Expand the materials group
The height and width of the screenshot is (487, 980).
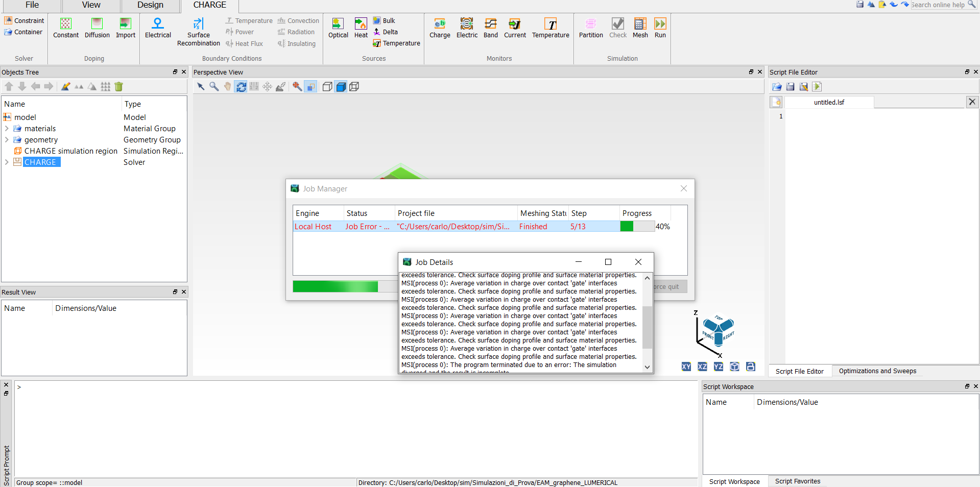click(x=7, y=129)
